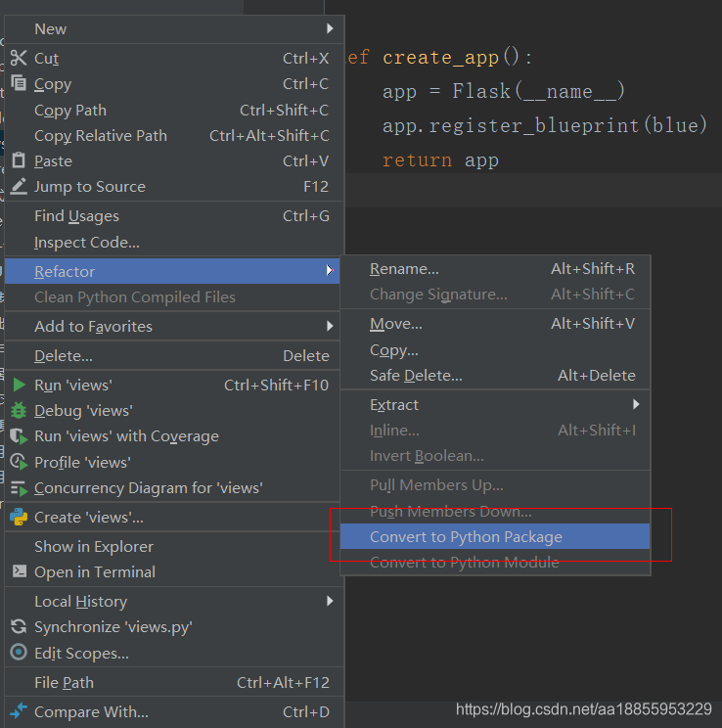
Task: Click the shield Coverage run icon
Action: pyautogui.click(x=19, y=436)
